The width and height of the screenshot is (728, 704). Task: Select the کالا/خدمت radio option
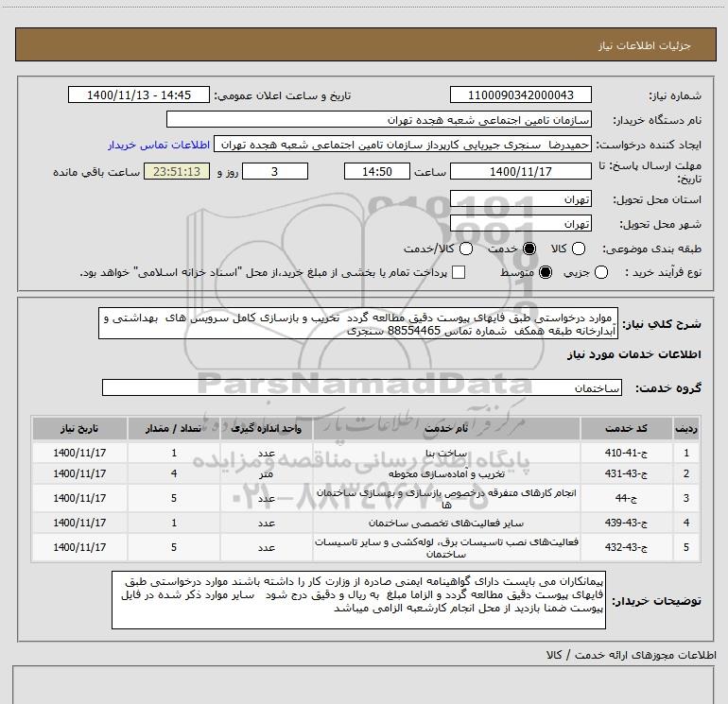pos(466,249)
